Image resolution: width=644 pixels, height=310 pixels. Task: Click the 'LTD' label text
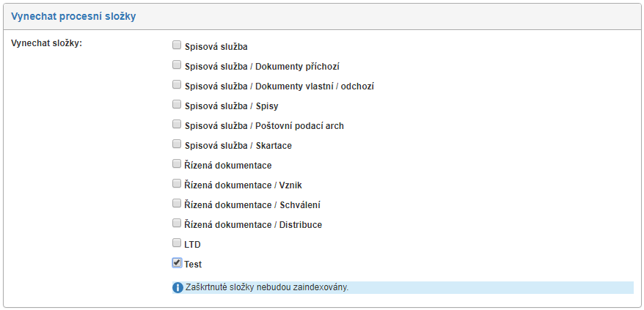(193, 245)
